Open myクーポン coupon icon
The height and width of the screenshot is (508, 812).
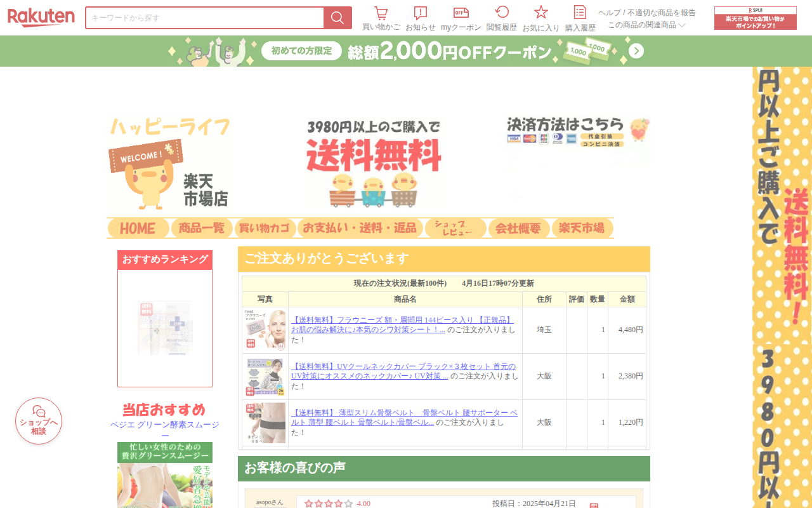461,18
